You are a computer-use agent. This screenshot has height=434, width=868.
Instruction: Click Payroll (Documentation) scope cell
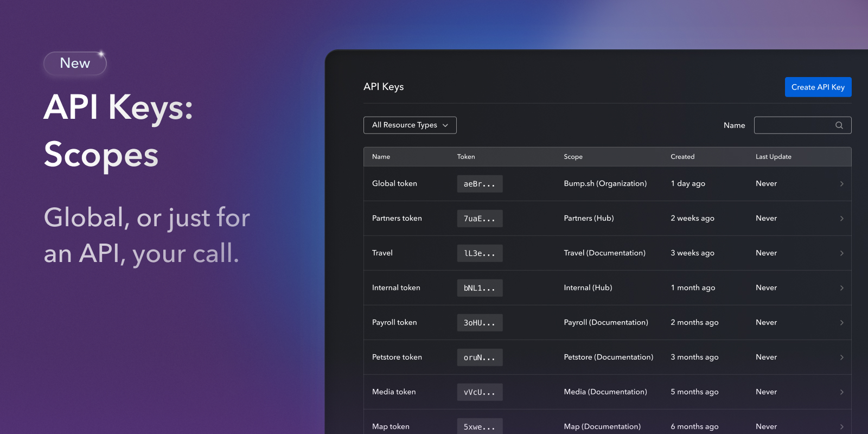coord(606,322)
